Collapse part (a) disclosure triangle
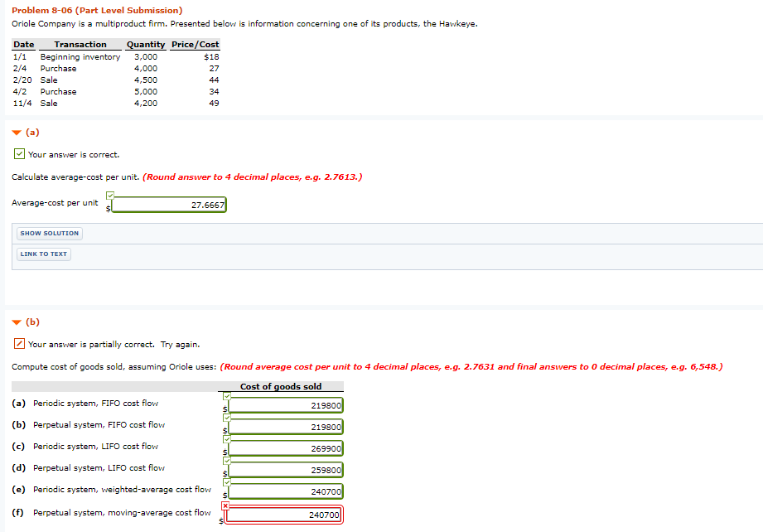 click(17, 133)
